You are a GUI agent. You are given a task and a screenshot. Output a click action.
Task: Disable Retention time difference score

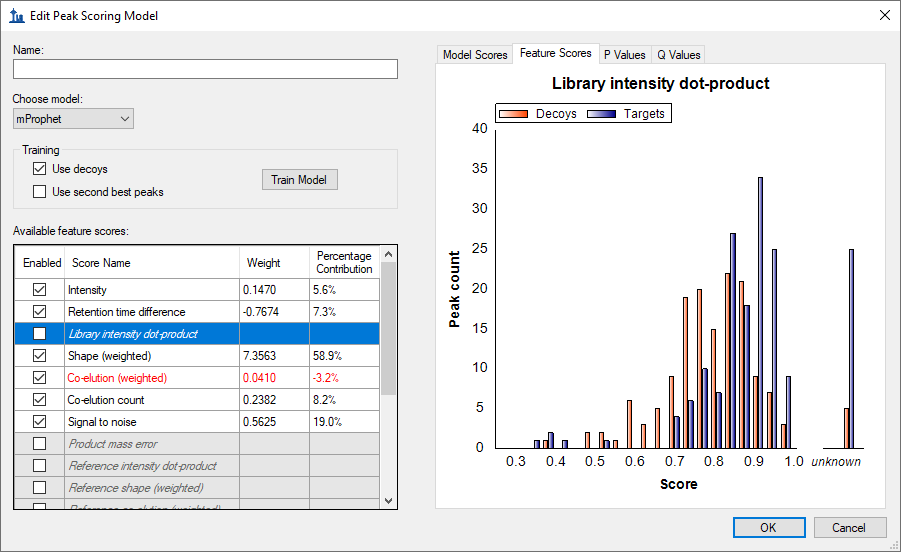[40, 311]
